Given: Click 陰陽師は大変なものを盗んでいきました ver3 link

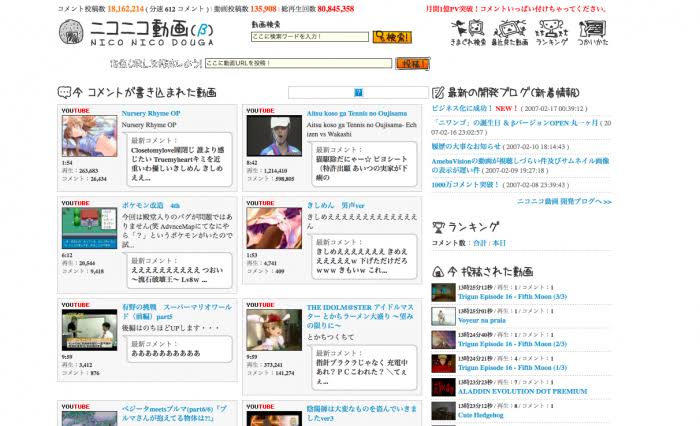Looking at the screenshot, I should (x=362, y=413).
